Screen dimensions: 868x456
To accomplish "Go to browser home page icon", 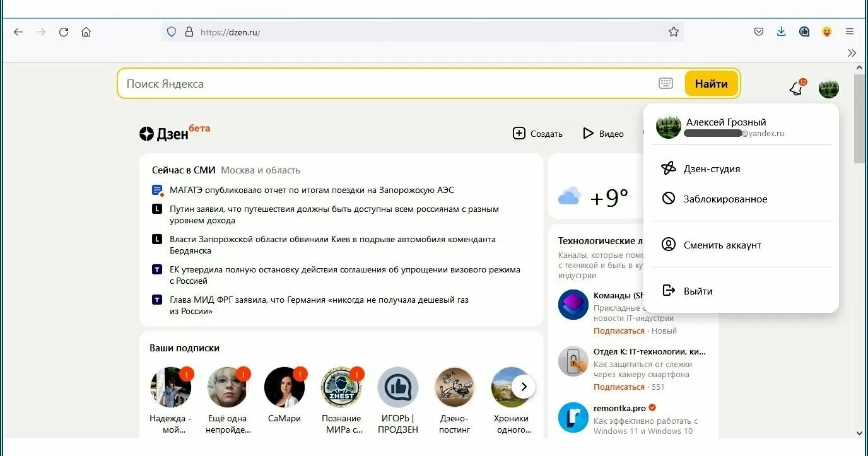I will point(86,32).
